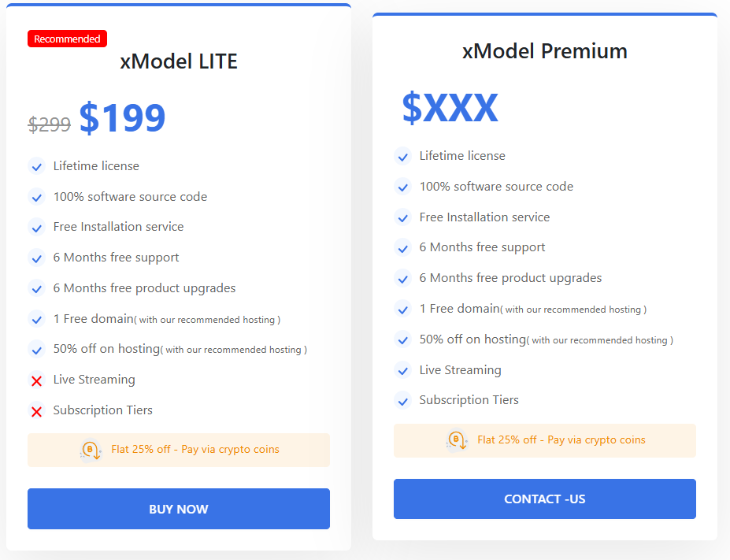Click the CONTACT -US button
This screenshot has width=730, height=560.
click(x=544, y=499)
